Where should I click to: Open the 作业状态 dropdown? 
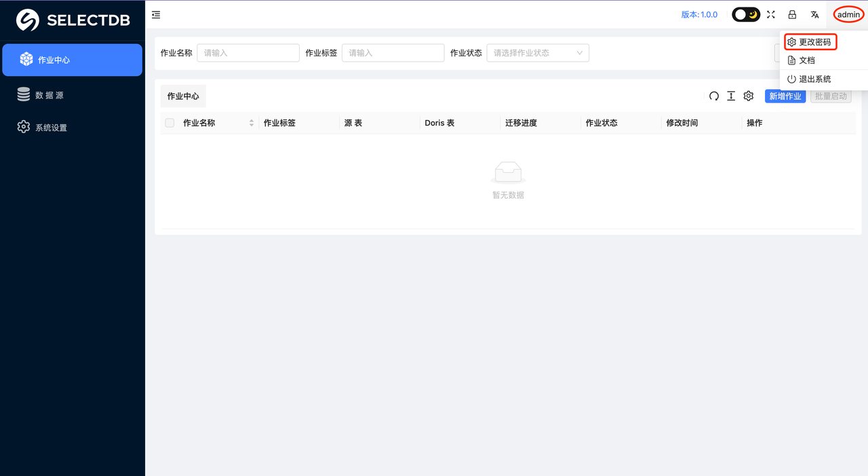[538, 53]
